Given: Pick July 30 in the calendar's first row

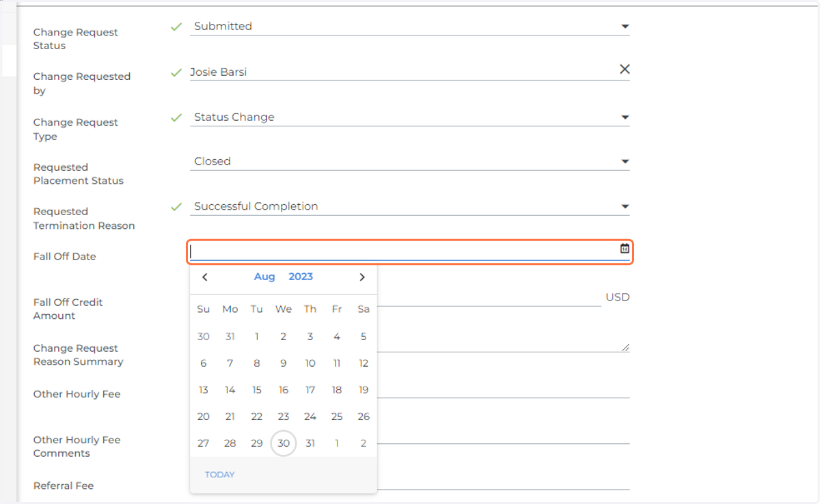Looking at the screenshot, I should click(204, 337).
